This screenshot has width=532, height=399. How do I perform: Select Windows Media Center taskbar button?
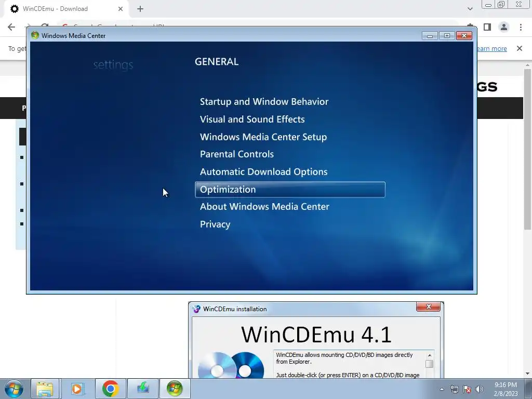coord(175,389)
